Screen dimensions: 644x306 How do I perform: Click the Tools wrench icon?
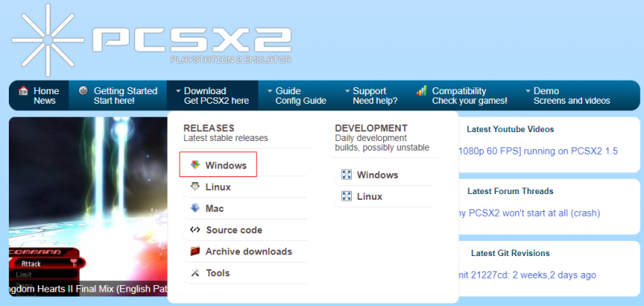point(195,273)
